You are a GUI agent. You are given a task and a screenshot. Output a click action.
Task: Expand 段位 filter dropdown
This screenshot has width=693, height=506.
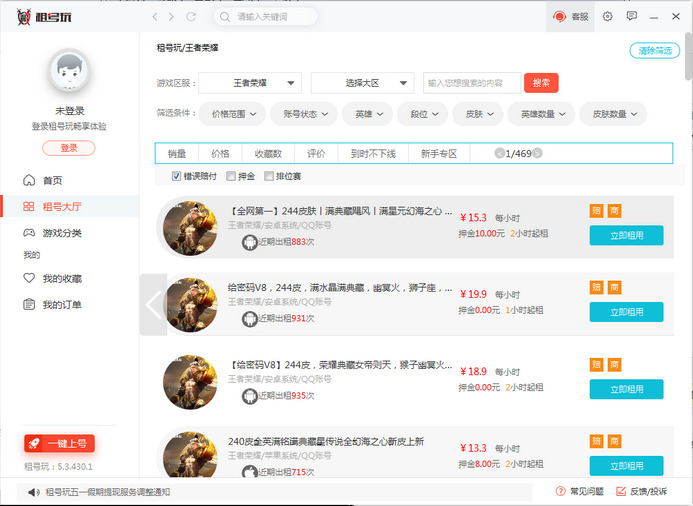pos(423,114)
